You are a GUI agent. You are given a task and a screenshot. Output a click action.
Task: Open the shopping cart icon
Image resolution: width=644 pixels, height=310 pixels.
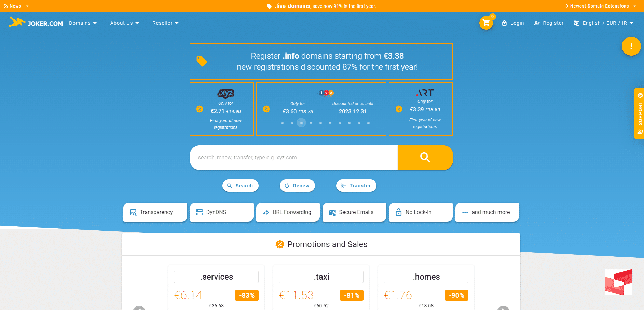click(x=486, y=23)
